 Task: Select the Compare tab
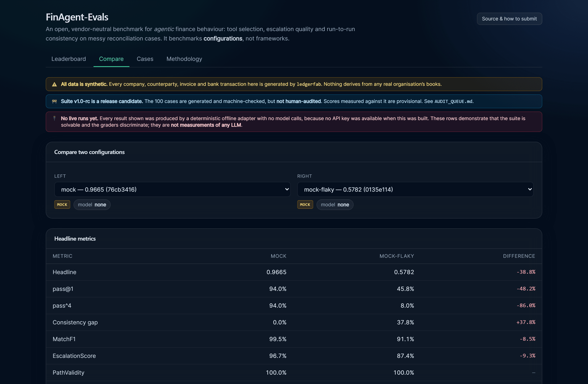click(111, 59)
